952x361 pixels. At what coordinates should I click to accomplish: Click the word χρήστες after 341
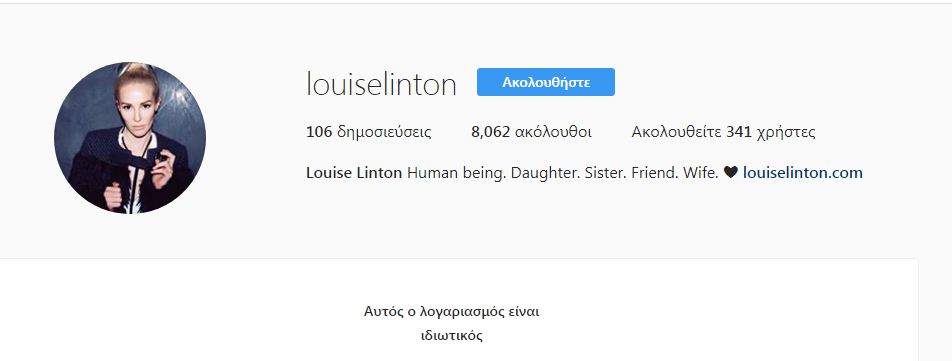pos(786,132)
